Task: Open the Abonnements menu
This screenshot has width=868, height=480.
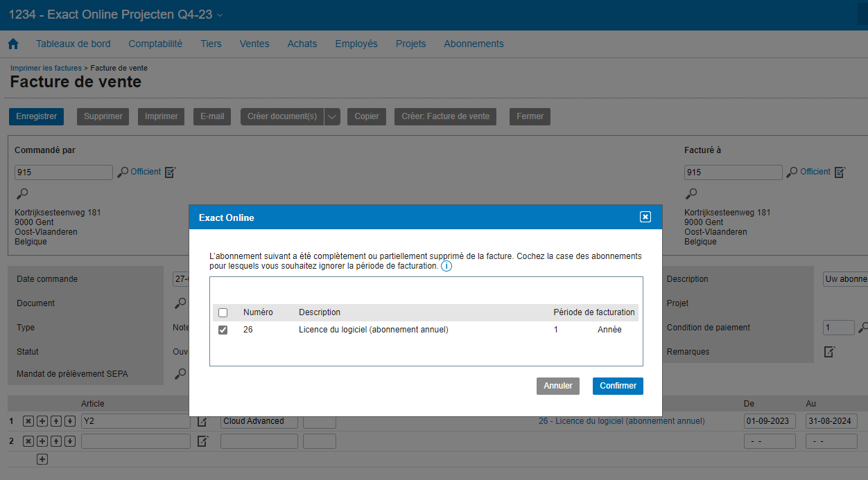Action: click(x=474, y=44)
